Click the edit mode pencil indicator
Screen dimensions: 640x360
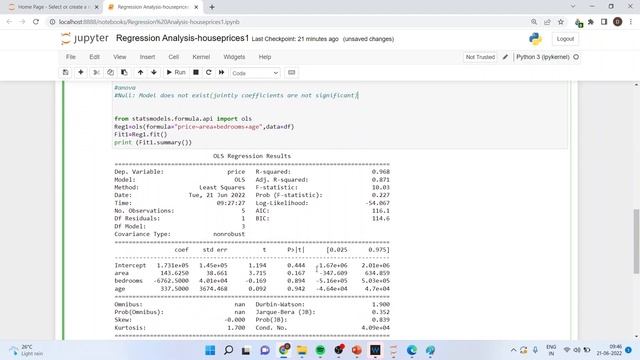[x=505, y=57]
